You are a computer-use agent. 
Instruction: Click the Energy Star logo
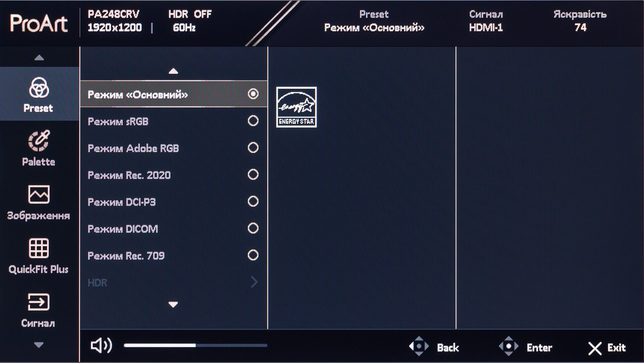297,107
